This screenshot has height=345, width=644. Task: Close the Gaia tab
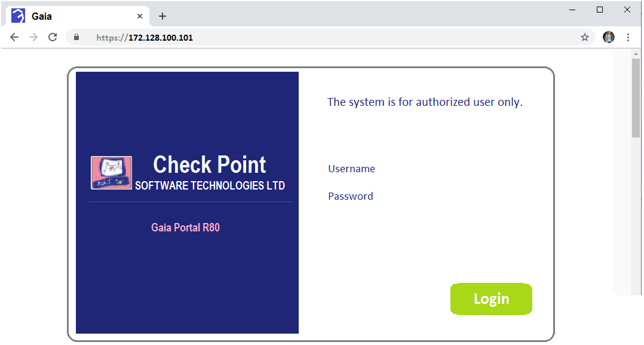pyautogui.click(x=140, y=16)
